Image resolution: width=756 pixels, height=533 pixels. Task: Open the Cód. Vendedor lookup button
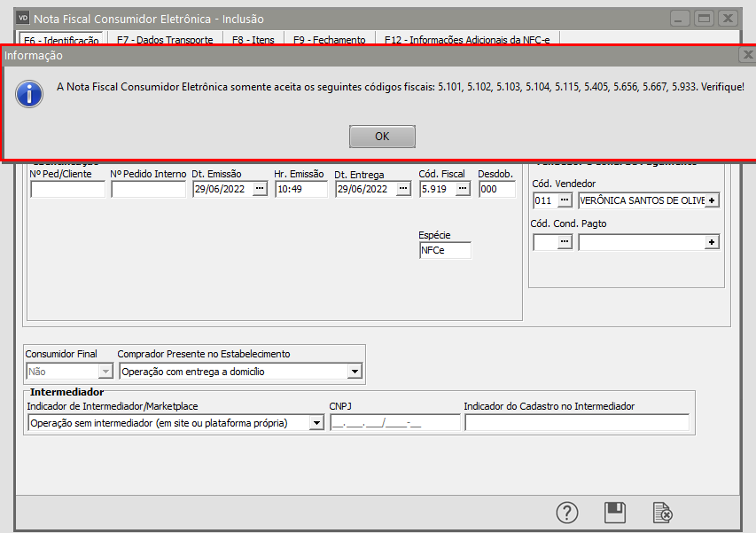[565, 200]
